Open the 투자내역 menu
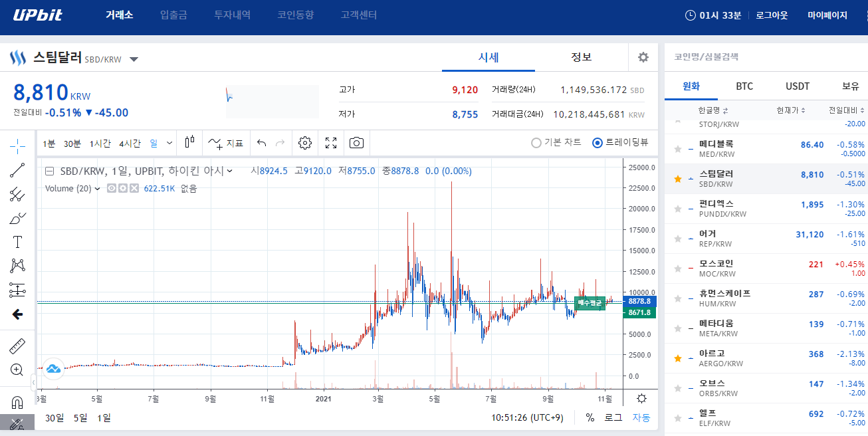 pyautogui.click(x=232, y=15)
